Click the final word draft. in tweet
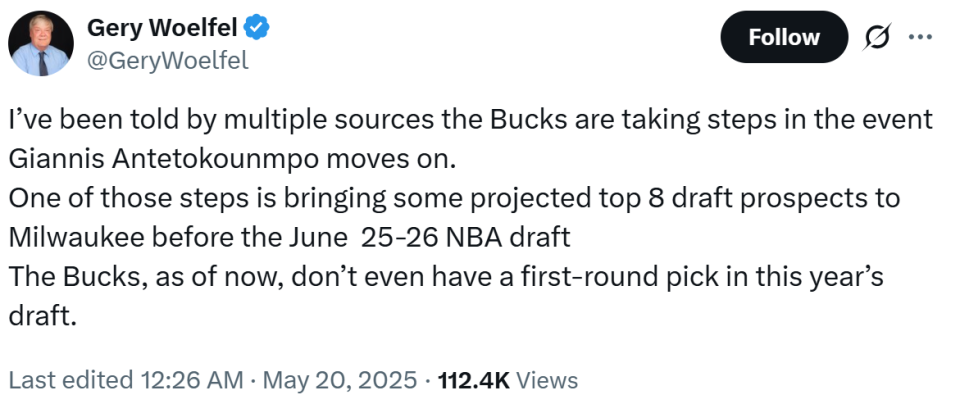 (x=43, y=316)
